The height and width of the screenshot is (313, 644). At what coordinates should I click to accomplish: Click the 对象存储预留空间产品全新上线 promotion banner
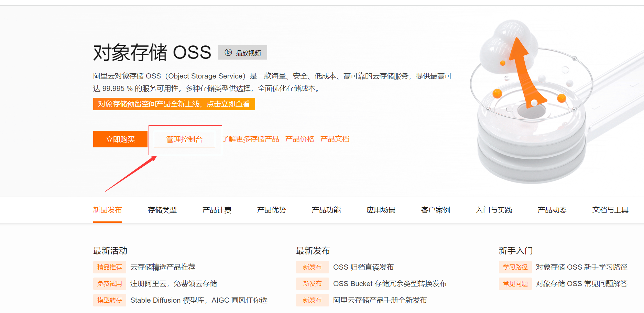click(x=174, y=104)
